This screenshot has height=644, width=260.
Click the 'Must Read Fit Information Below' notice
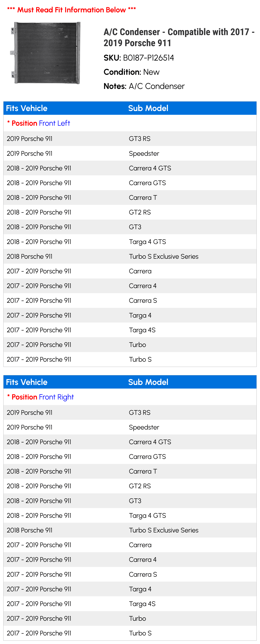click(x=71, y=10)
